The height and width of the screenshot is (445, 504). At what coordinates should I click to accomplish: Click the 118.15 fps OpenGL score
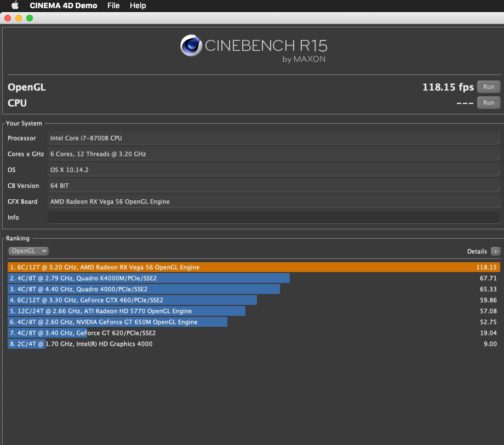tap(448, 87)
